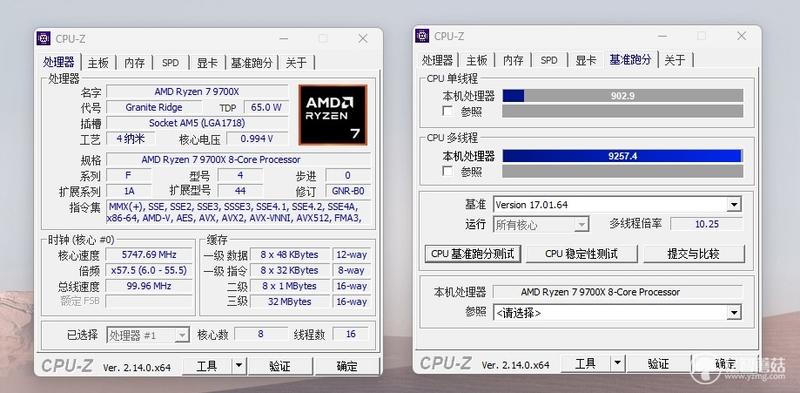The height and width of the screenshot is (393, 800).
Task: Expand the 工具 arrow in right window
Action: tap(617, 363)
